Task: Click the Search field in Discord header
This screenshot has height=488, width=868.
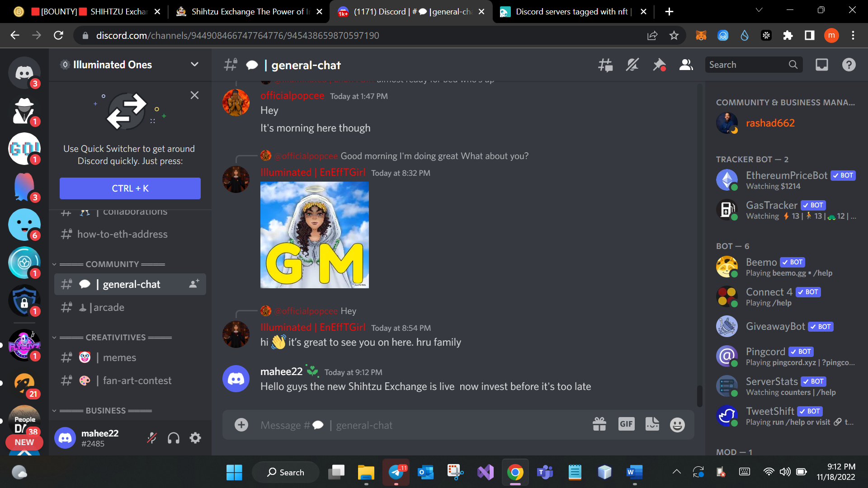Action: 754,65
